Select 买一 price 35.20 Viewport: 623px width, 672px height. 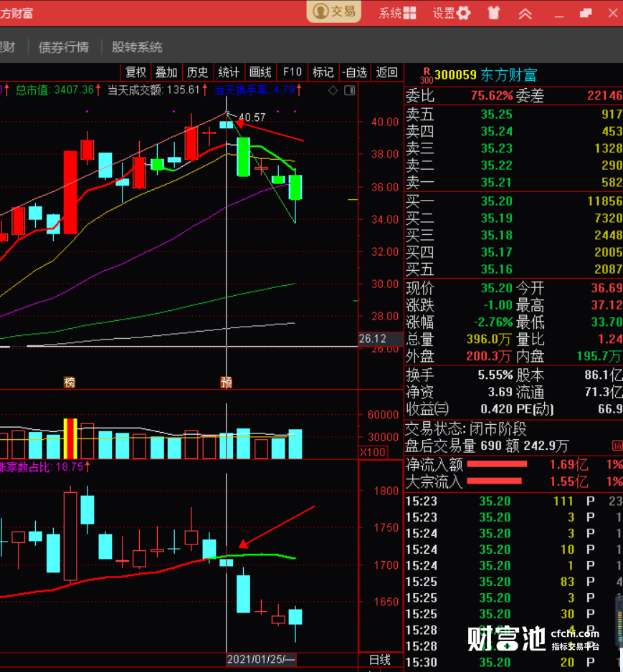[497, 201]
